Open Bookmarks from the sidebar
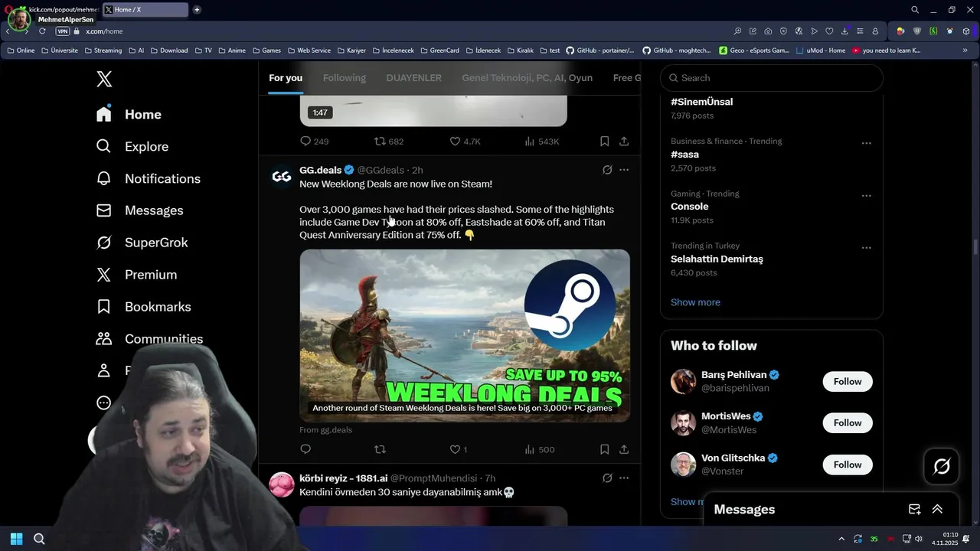 pyautogui.click(x=143, y=307)
